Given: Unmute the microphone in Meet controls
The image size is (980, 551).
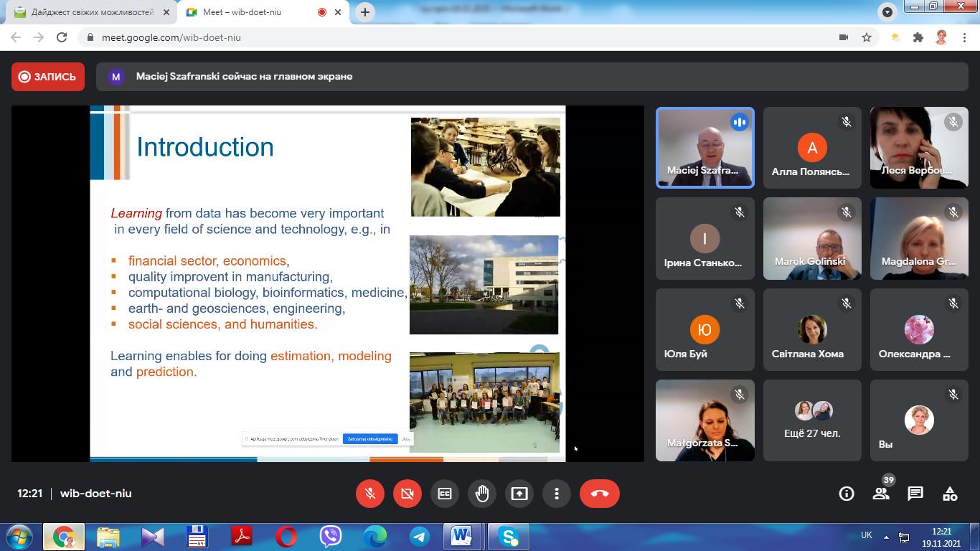Looking at the screenshot, I should pyautogui.click(x=370, y=494).
